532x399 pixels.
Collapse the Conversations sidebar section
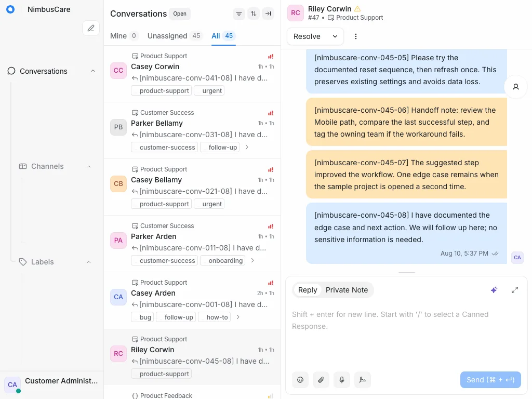[x=93, y=71]
